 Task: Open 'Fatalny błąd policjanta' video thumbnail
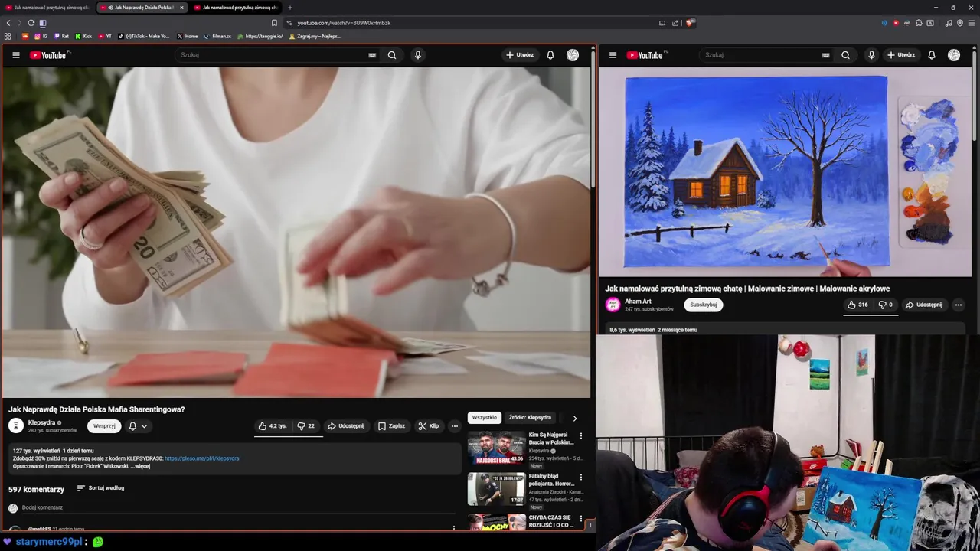coord(496,489)
